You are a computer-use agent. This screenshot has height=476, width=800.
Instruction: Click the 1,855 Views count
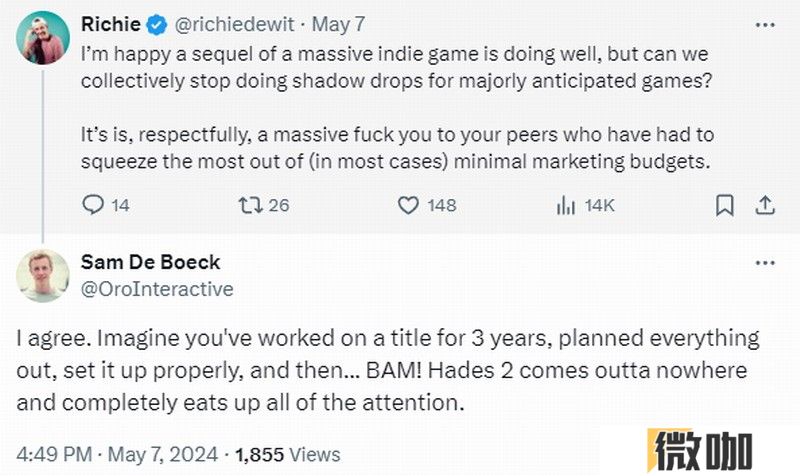pyautogui.click(x=288, y=454)
